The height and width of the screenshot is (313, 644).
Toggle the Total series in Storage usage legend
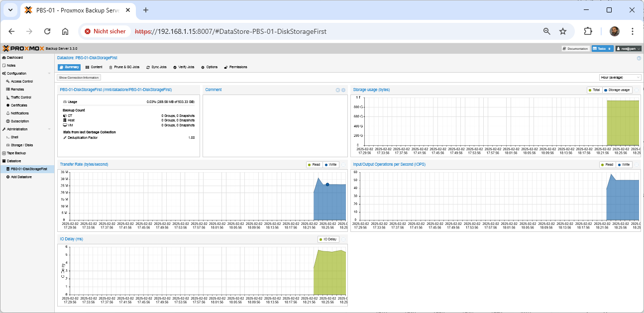point(594,90)
